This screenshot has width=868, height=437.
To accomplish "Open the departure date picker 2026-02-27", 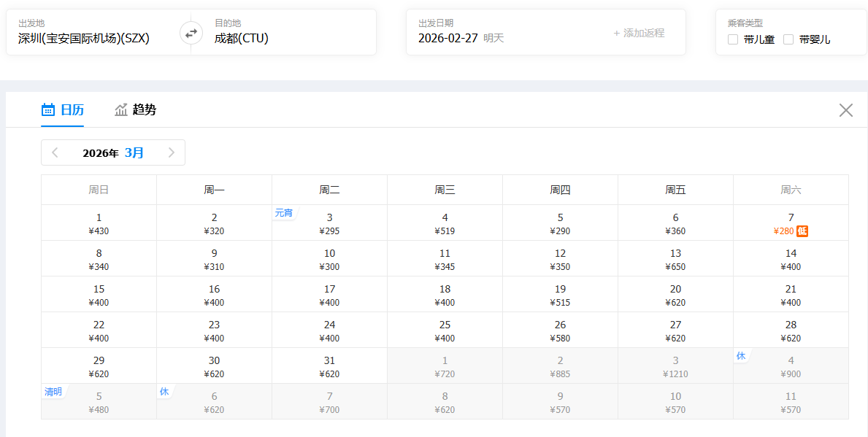I will [x=448, y=38].
